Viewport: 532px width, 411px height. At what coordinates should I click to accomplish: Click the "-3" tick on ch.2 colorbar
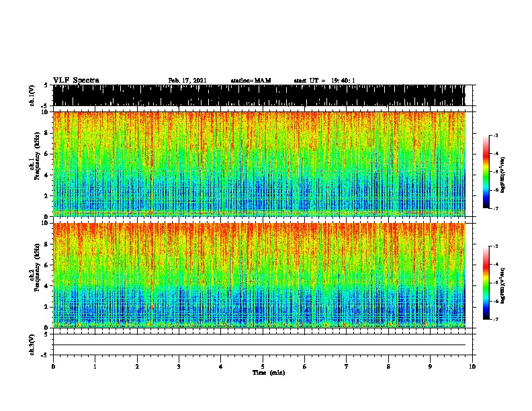[x=496, y=246]
